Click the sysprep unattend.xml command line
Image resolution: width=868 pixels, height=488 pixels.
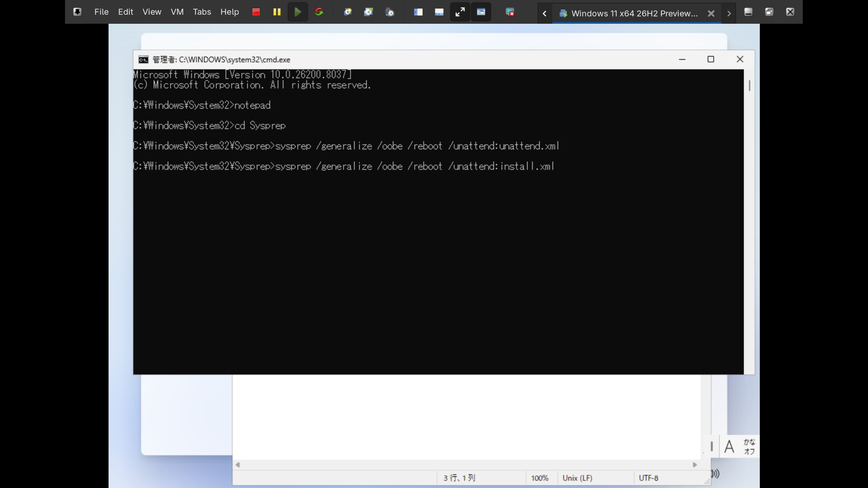(x=346, y=146)
